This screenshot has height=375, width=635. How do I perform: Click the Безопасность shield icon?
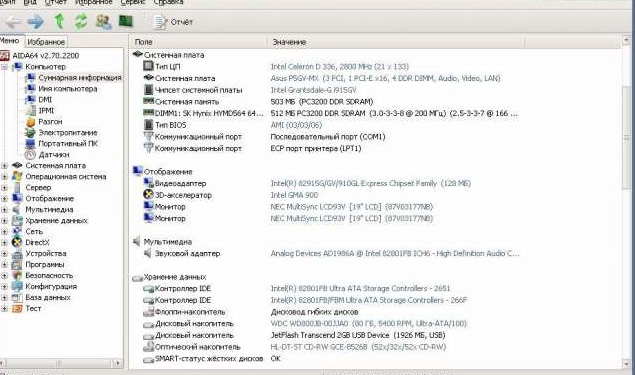pos(17,275)
